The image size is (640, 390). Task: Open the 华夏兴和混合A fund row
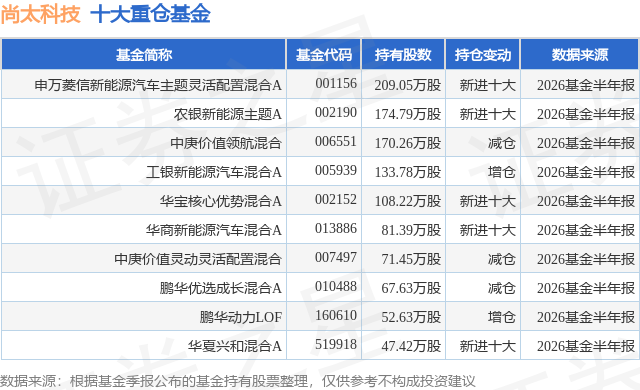tap(235, 346)
